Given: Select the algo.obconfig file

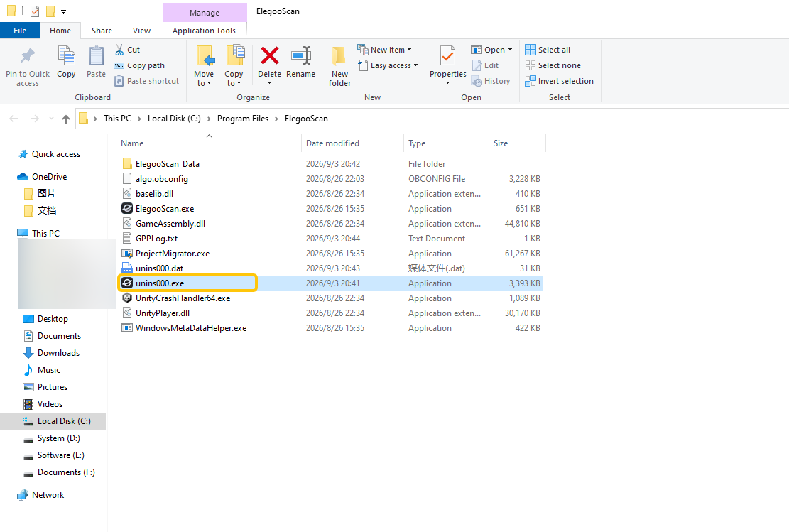Looking at the screenshot, I should [161, 179].
